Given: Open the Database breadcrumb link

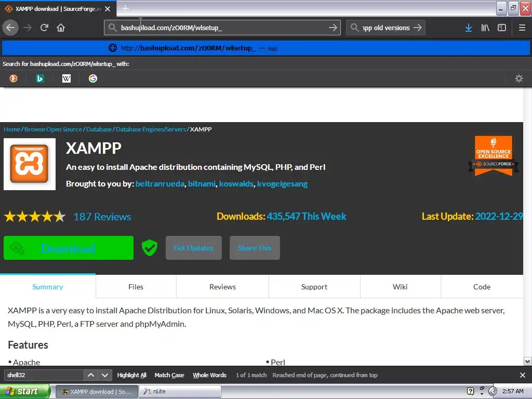Looking at the screenshot, I should pyautogui.click(x=99, y=129).
